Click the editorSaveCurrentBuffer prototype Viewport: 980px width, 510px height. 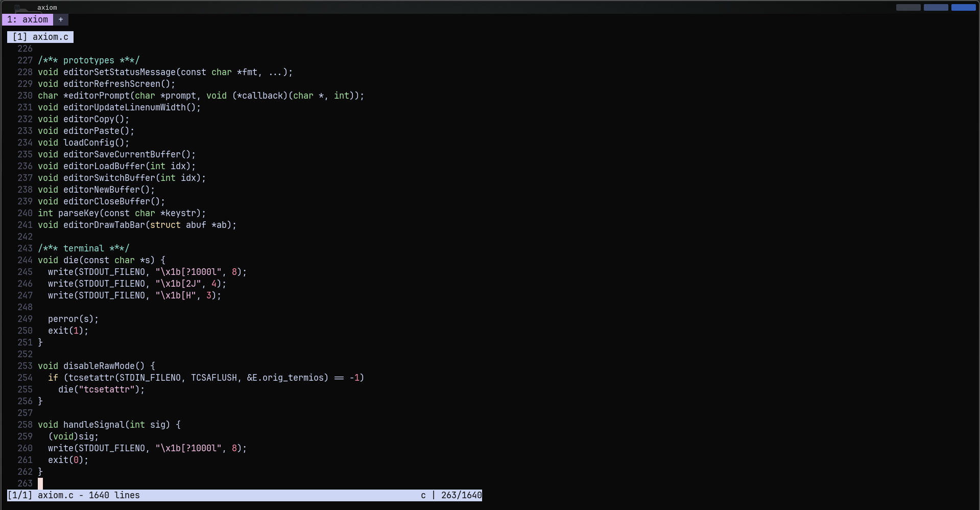tap(116, 154)
